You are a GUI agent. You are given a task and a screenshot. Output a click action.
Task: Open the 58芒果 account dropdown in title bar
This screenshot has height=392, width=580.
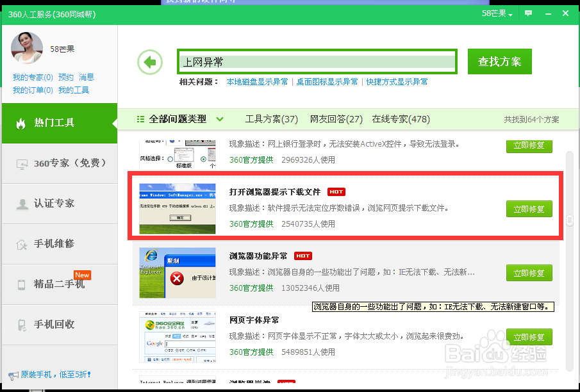click(x=497, y=13)
